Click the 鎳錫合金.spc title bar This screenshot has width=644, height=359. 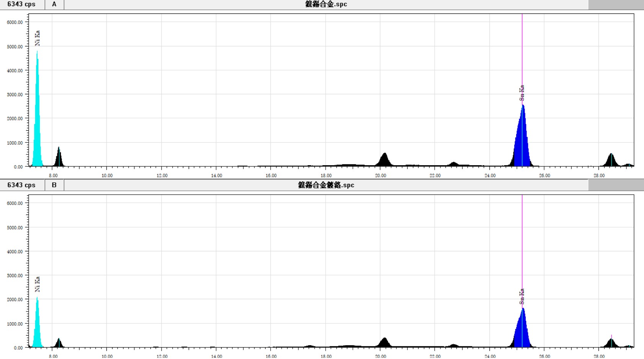tap(326, 4)
